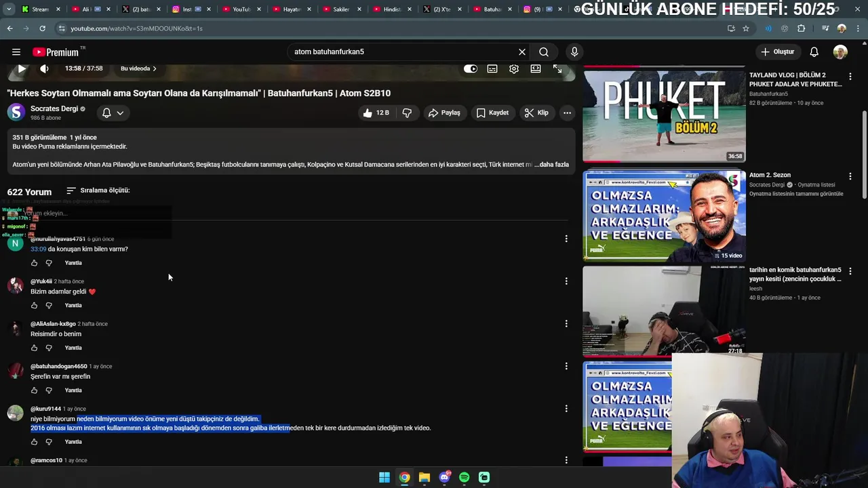Viewport: 868px width, 488px height.
Task: Jump to 33:09 timestamp in comment
Action: coord(38,249)
